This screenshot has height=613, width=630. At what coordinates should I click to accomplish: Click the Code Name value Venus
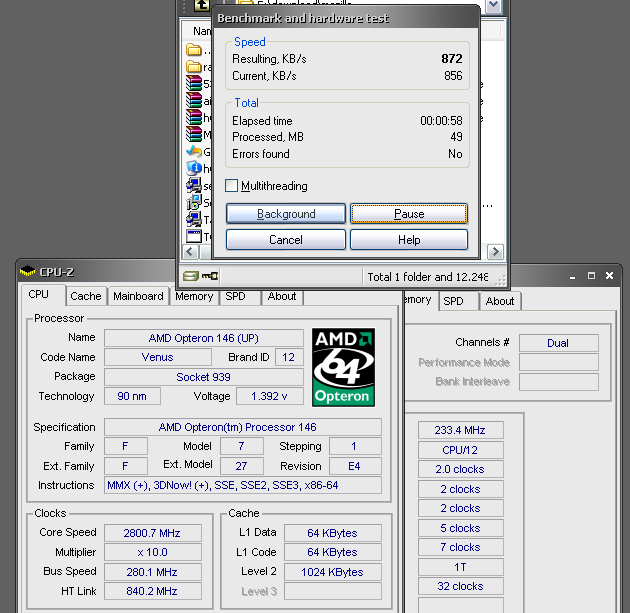pyautogui.click(x=158, y=357)
